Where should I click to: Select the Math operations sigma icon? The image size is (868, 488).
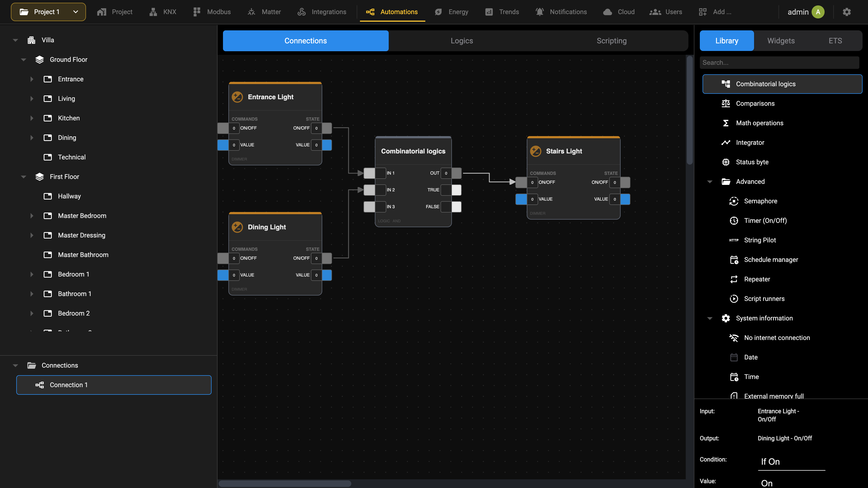[x=726, y=123]
